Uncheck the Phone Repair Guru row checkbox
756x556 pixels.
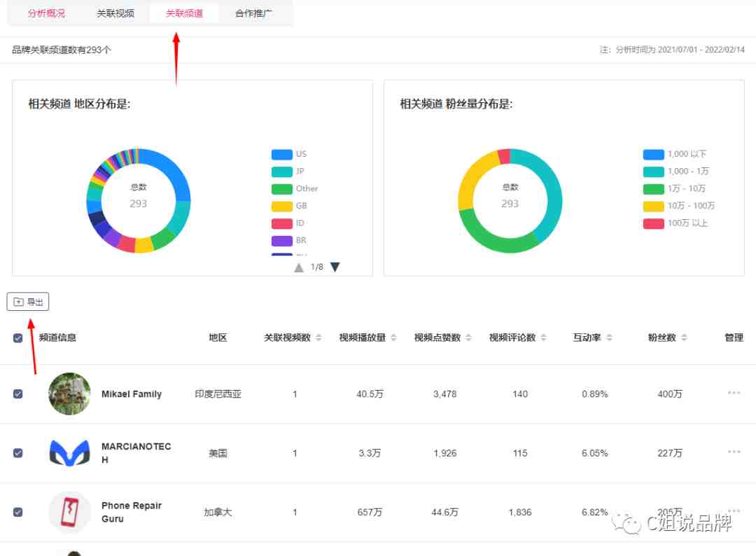[17, 512]
